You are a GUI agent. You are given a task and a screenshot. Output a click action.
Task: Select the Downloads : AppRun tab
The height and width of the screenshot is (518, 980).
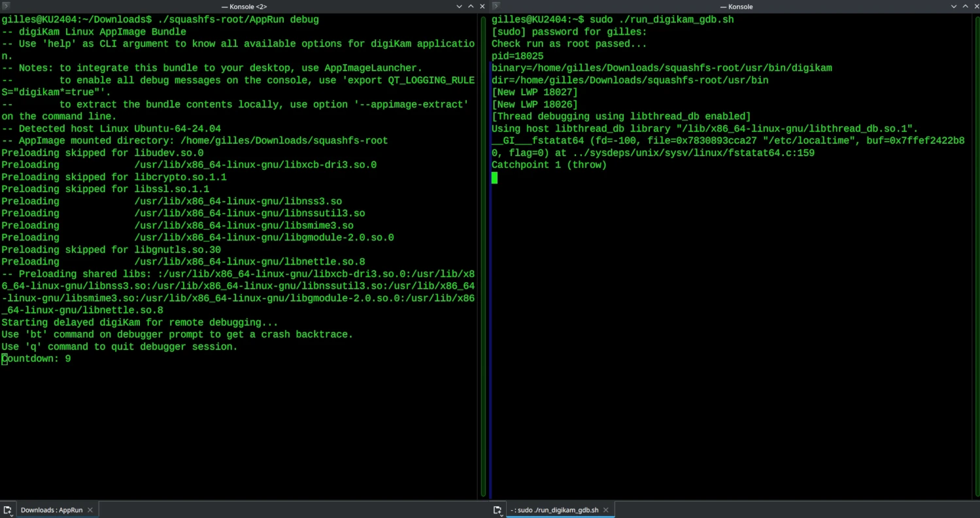tap(52, 510)
